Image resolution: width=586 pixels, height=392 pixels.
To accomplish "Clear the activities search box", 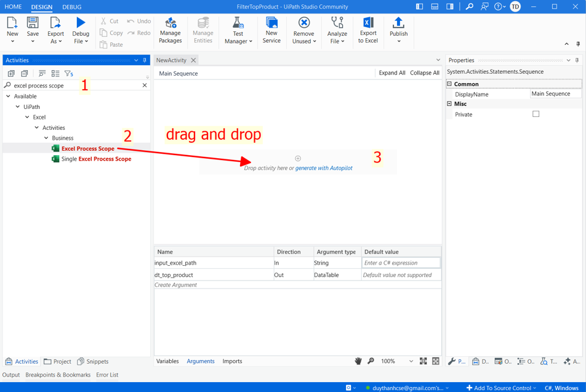I will tap(145, 85).
